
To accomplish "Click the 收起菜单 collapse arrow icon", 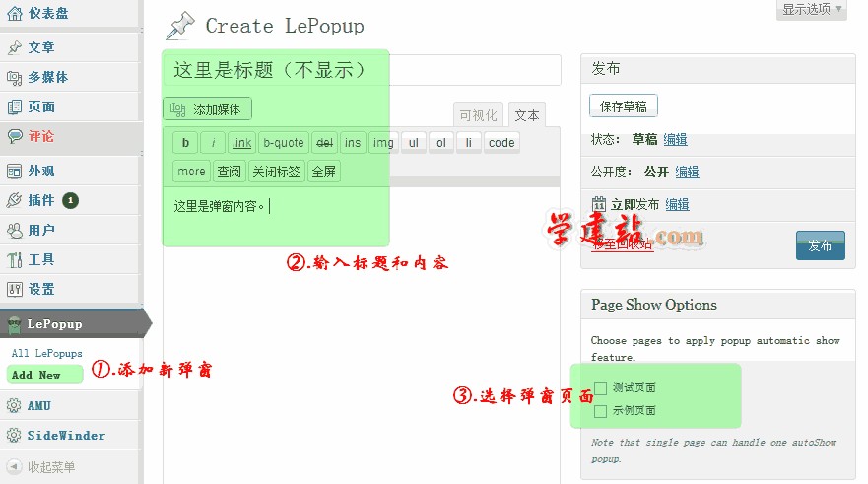I will (x=15, y=467).
